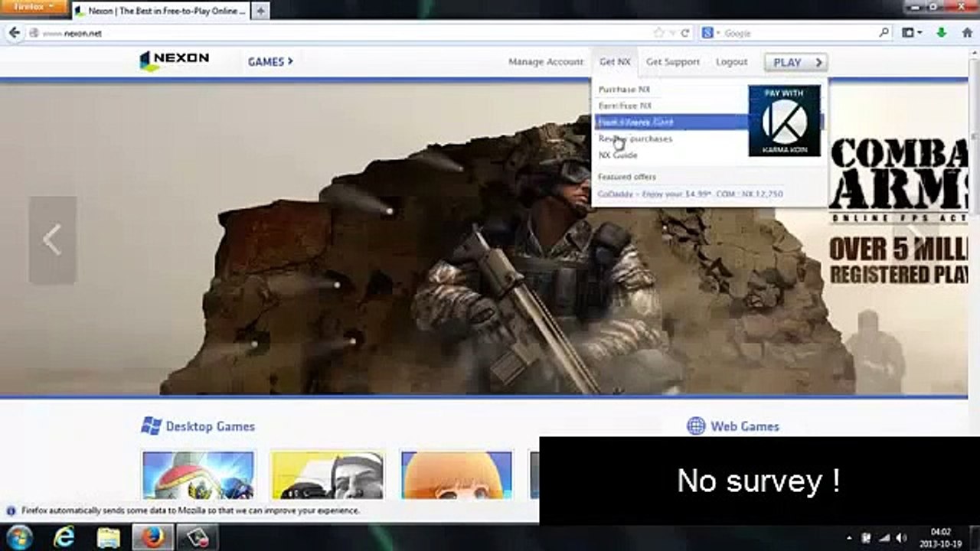Click the Nexon logo
Screen dimensions: 980x551
click(174, 60)
